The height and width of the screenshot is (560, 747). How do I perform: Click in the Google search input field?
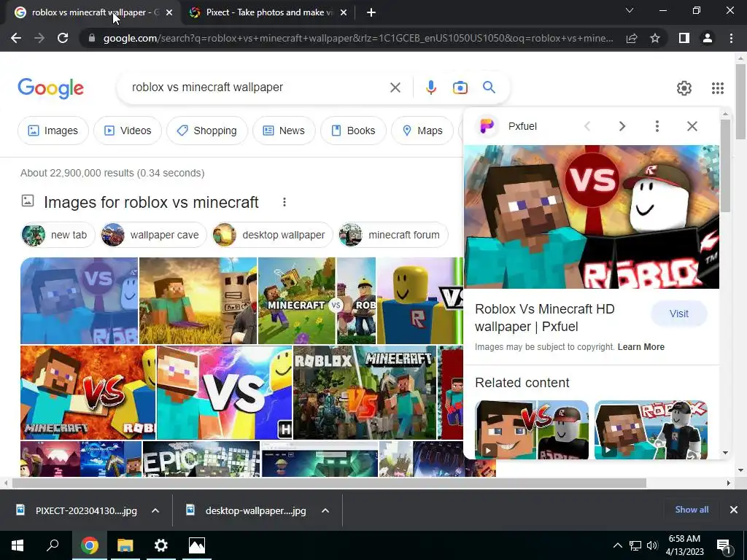[x=258, y=87]
